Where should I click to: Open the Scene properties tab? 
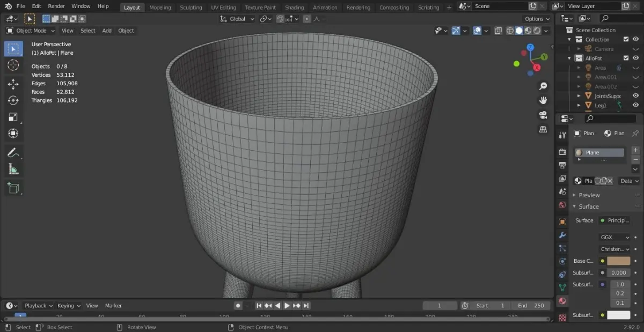[x=562, y=191]
